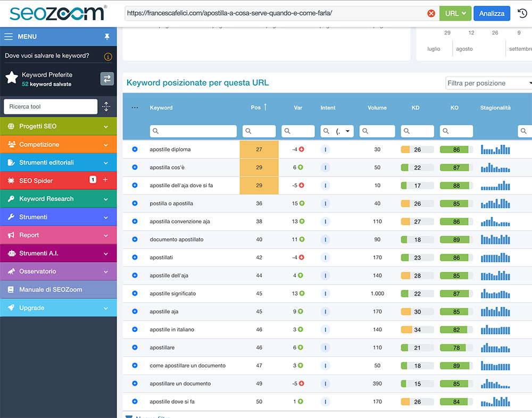Open the analysis history clock icon
The image size is (532, 418).
pos(522,13)
